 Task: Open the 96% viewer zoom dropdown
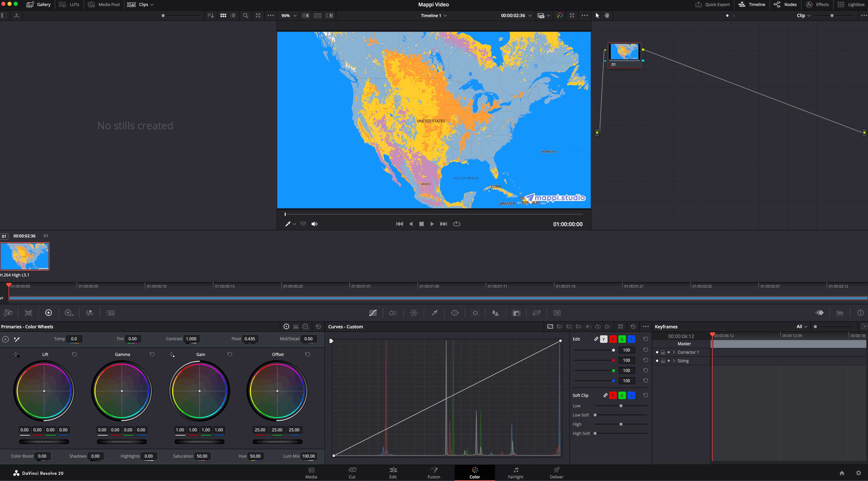pos(295,16)
